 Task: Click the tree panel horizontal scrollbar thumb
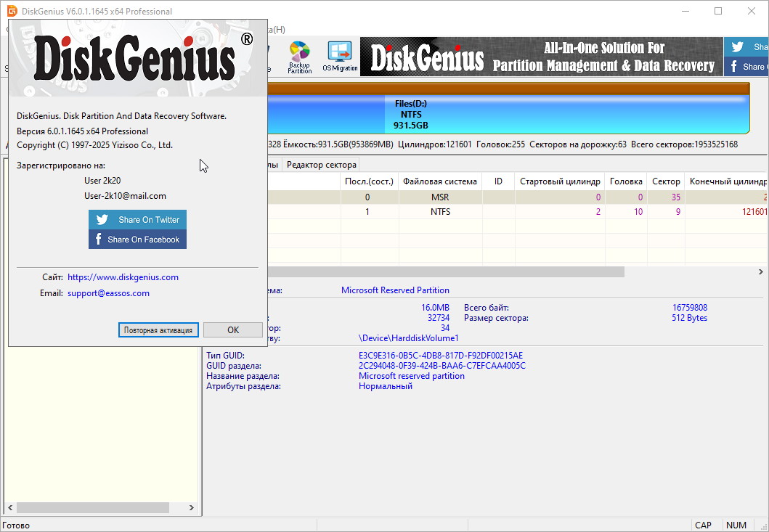[93, 507]
